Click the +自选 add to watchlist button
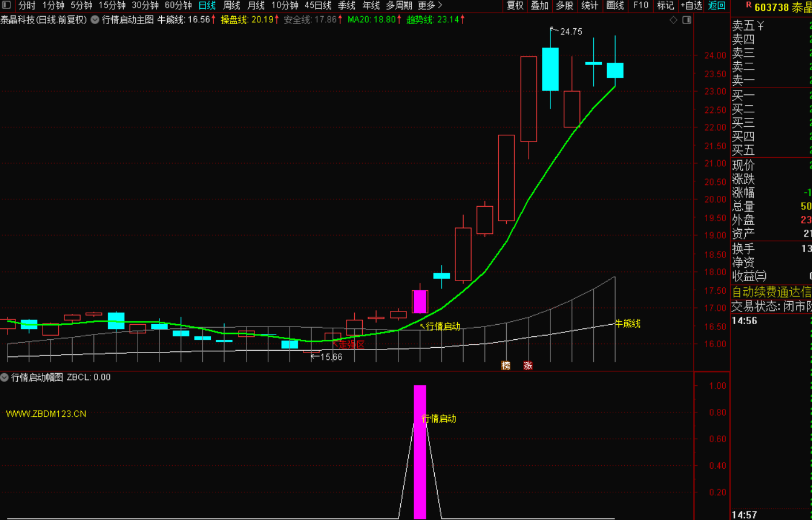This screenshot has height=520, width=812. point(691,5)
